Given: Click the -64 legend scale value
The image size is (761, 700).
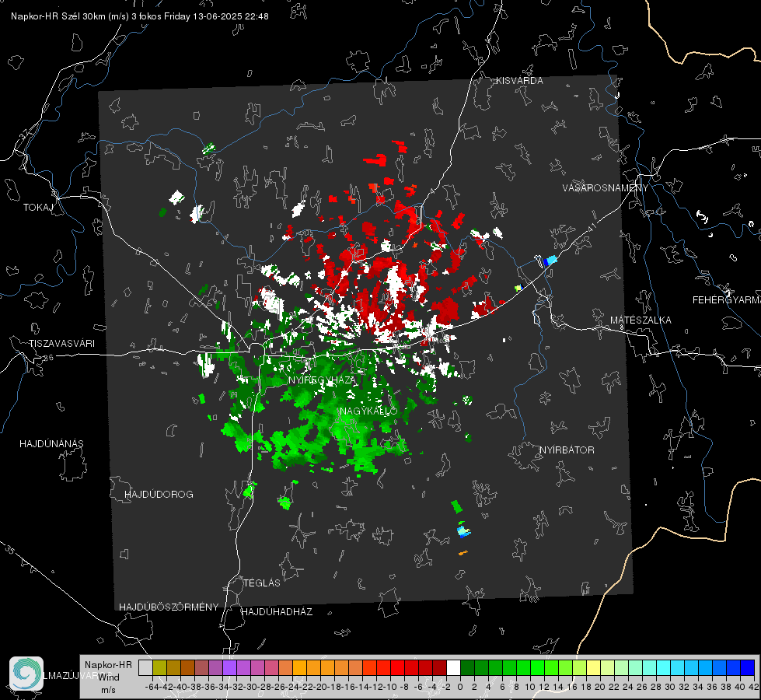Looking at the screenshot, I should (152, 687).
